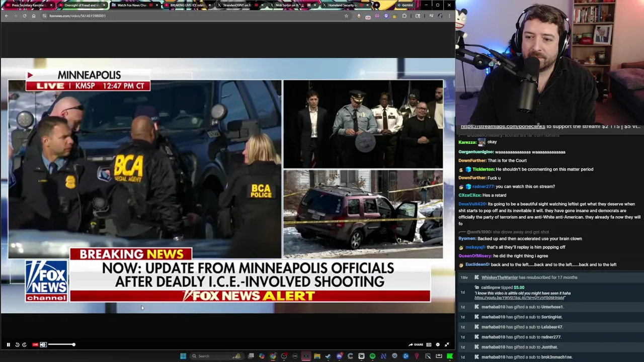
Task: Click chat username radner277
Action: (x=483, y=187)
